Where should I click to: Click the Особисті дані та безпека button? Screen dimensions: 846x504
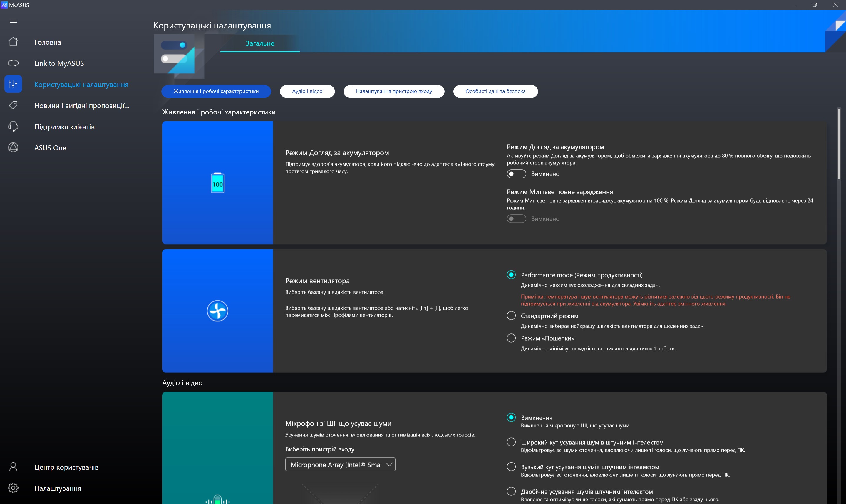click(x=495, y=91)
